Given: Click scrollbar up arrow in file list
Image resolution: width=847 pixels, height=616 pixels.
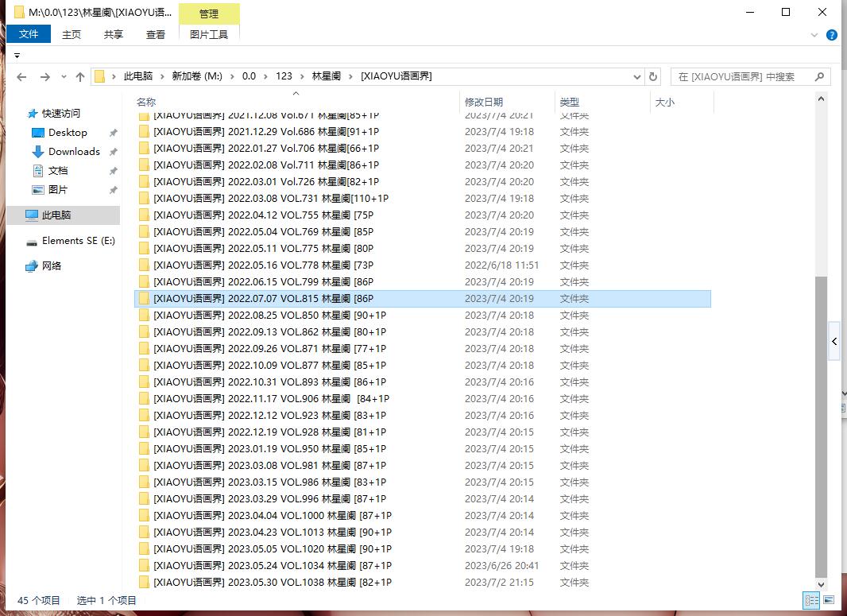Looking at the screenshot, I should tap(821, 99).
